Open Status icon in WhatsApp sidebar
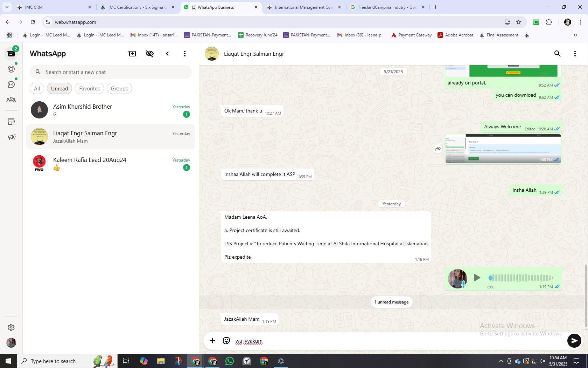 coord(11,69)
